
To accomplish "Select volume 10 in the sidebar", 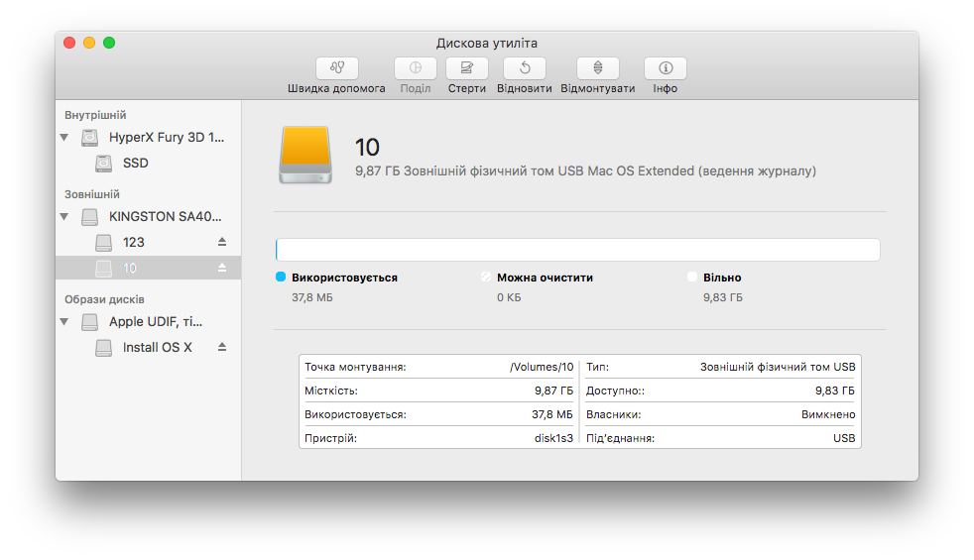I will (x=148, y=269).
